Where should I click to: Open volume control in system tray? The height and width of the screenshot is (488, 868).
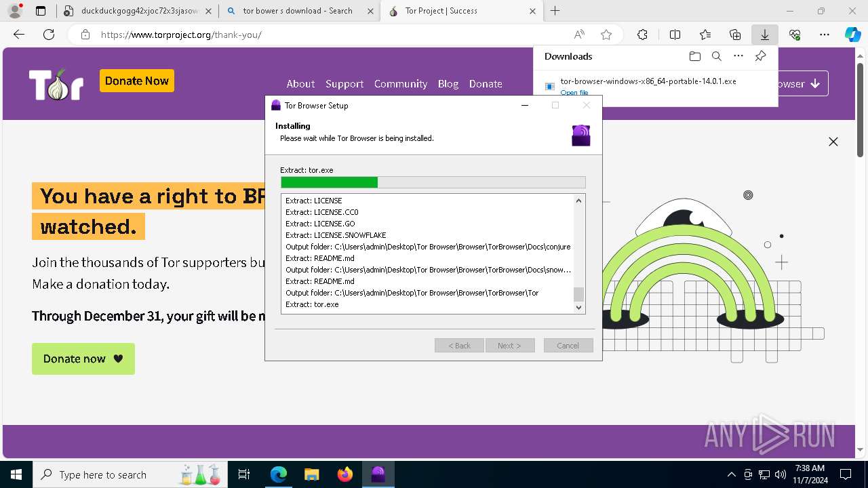[x=781, y=474]
